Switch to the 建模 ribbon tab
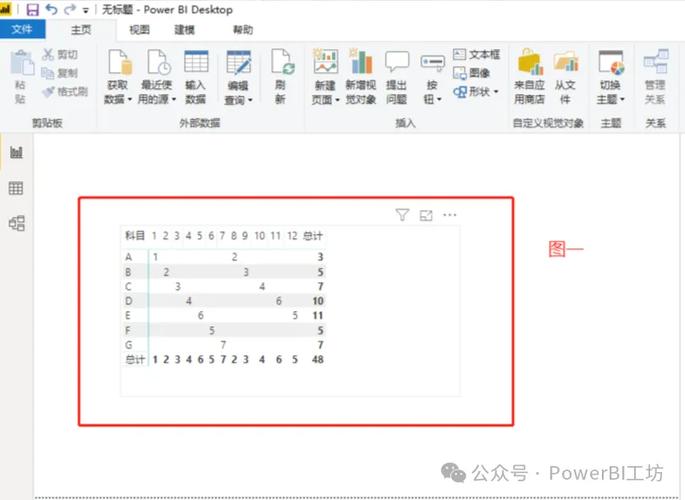The height and width of the screenshot is (500, 685). 184,30
